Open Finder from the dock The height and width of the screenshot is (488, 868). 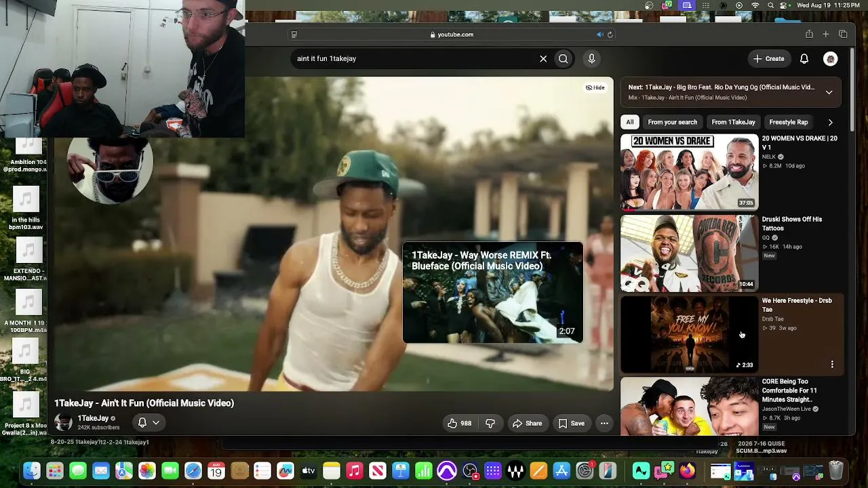[x=32, y=470]
